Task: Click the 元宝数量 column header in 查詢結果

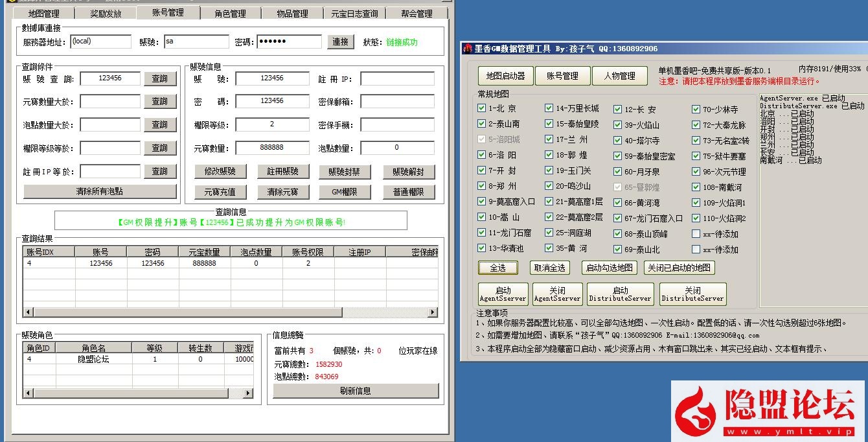Action: (x=205, y=252)
